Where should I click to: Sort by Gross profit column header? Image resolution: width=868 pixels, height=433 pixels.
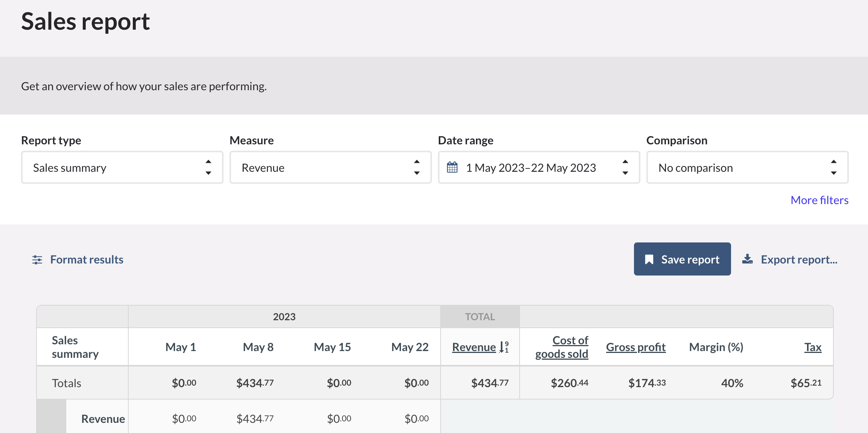pyautogui.click(x=635, y=347)
